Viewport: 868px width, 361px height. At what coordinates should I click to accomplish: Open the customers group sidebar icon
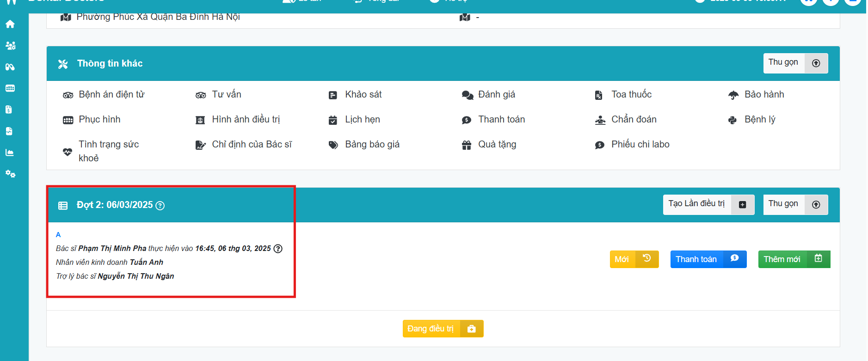tap(10, 45)
